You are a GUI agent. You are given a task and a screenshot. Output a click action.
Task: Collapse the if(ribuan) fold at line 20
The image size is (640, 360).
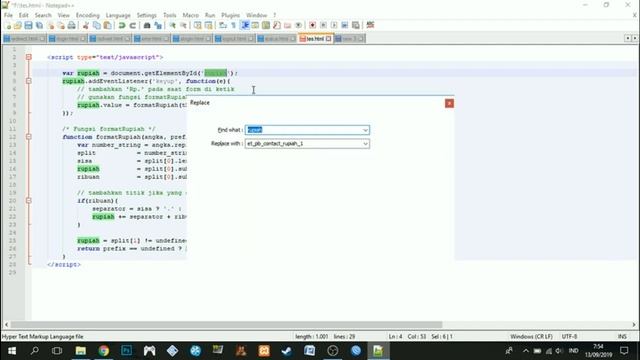(x=29, y=200)
